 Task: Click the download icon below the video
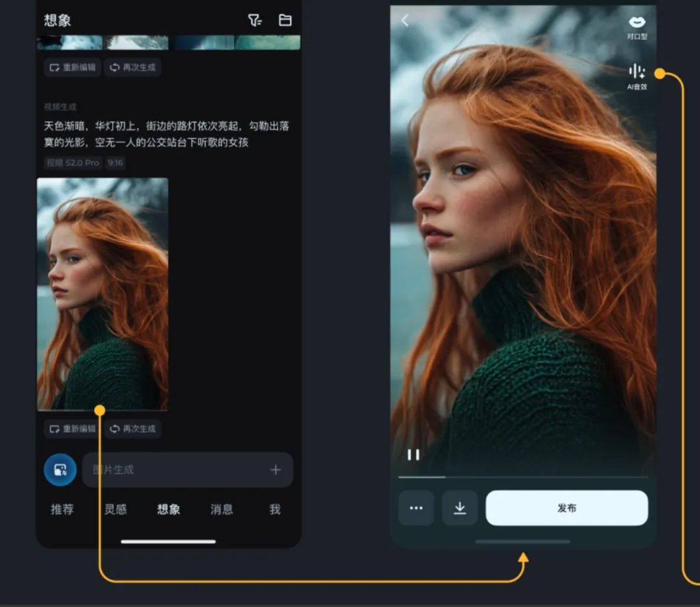[460, 508]
